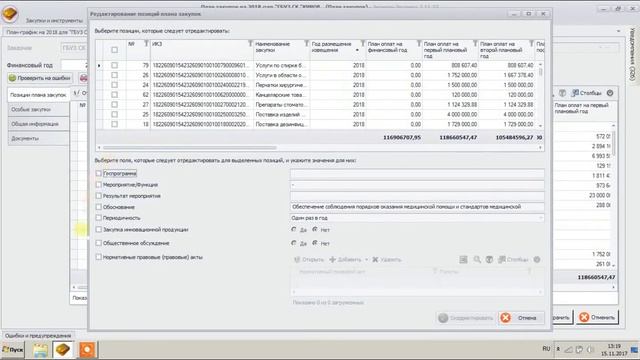Tick checkbox for row number 18

tap(114, 124)
